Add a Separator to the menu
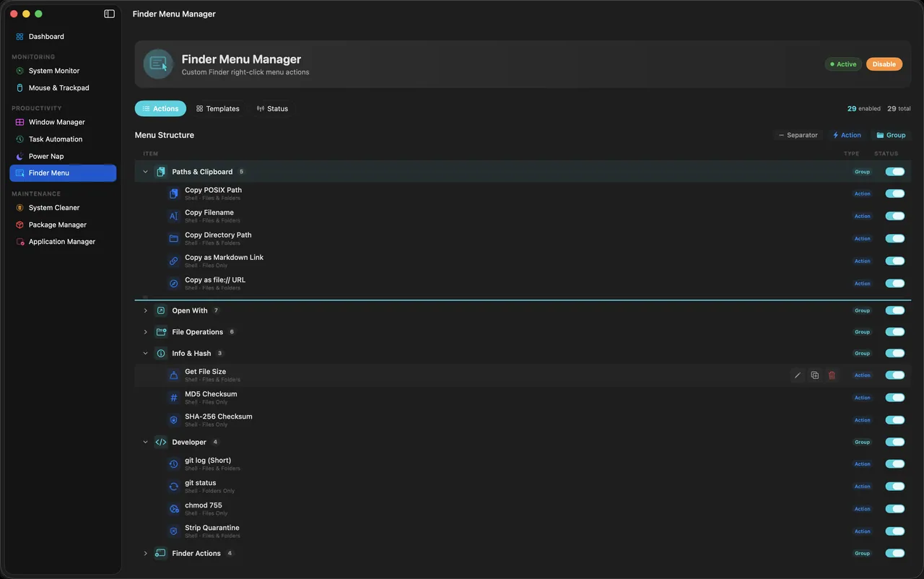 [798, 135]
